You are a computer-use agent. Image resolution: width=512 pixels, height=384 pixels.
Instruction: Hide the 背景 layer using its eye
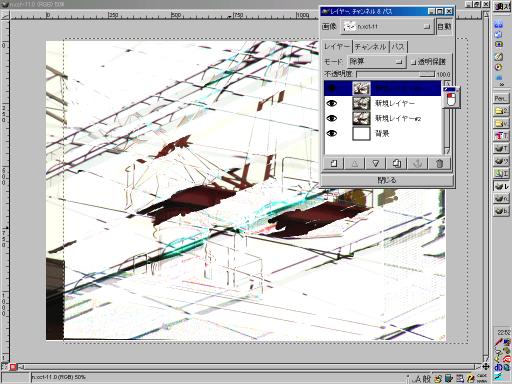tap(332, 133)
